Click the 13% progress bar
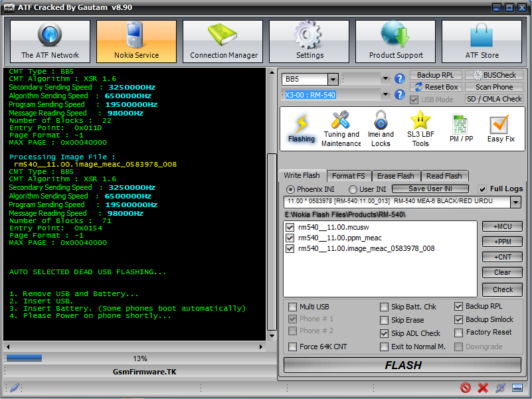Screen dimensions: 532x399 pyautogui.click(x=139, y=359)
